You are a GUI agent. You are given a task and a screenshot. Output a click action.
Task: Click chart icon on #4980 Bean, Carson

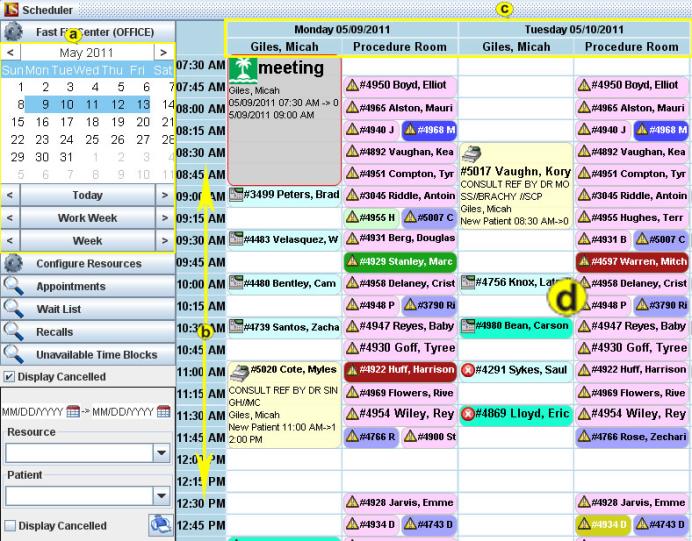[467, 326]
